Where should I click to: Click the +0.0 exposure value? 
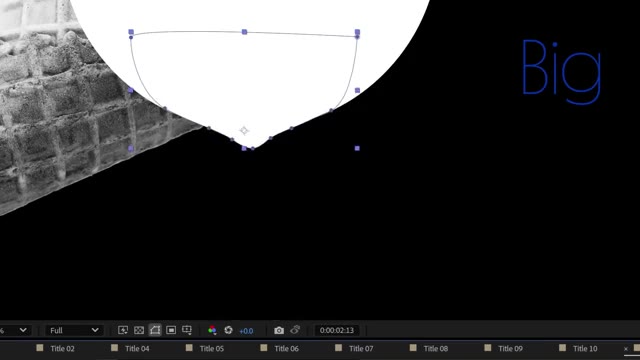(x=246, y=331)
